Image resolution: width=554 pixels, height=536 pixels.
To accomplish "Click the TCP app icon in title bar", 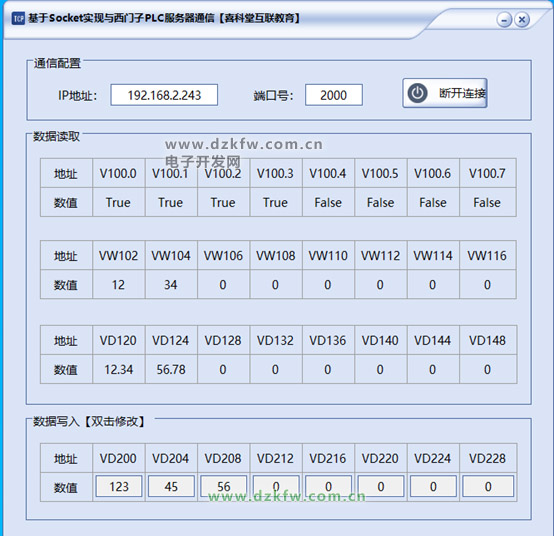I will [x=18, y=18].
